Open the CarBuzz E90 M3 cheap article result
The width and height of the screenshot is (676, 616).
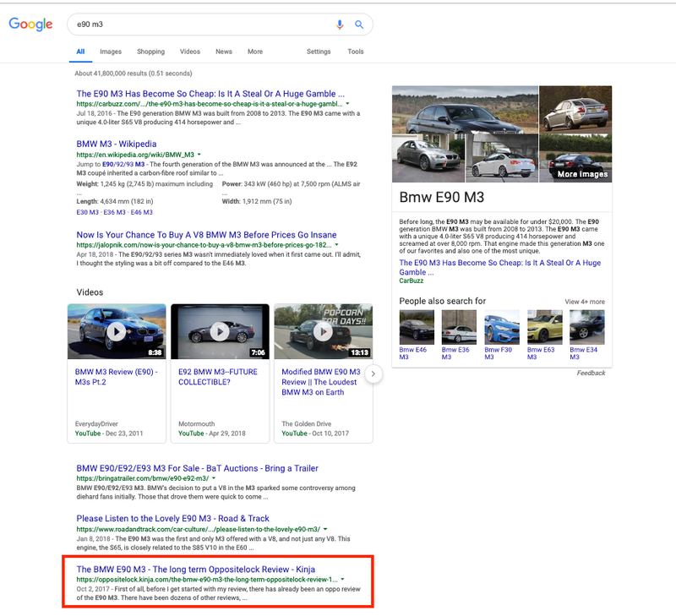click(x=210, y=94)
